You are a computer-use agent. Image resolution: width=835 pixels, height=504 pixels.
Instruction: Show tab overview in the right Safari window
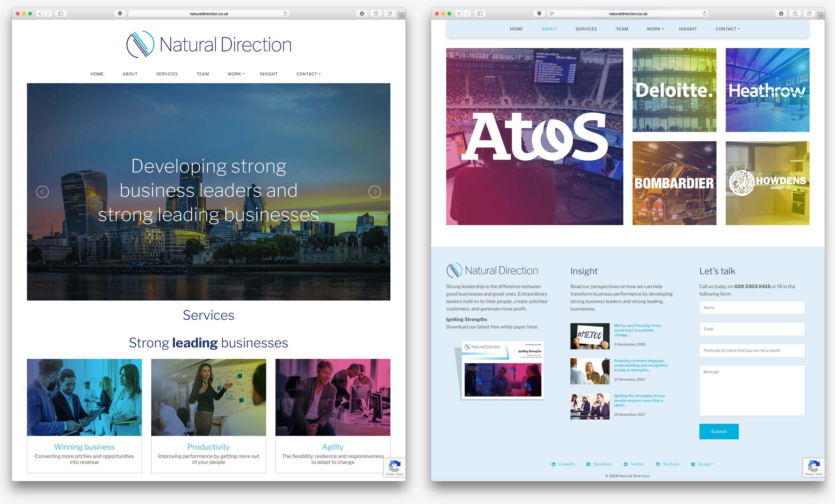pos(809,14)
